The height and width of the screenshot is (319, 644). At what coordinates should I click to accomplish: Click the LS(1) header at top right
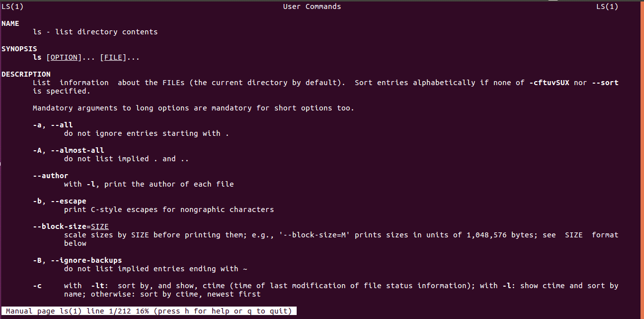coord(607,6)
